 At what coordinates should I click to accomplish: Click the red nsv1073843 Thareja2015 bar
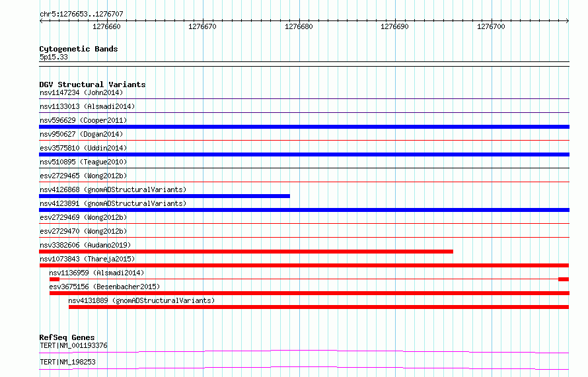pos(304,265)
